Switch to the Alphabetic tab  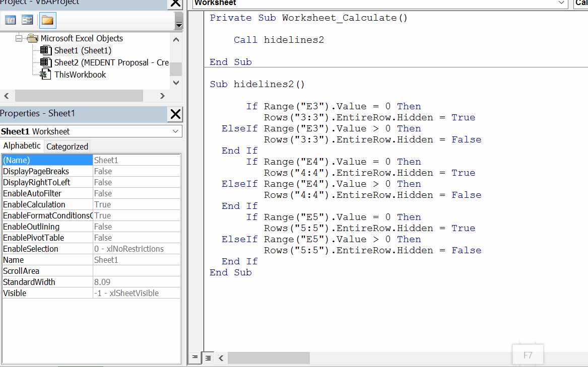22,146
